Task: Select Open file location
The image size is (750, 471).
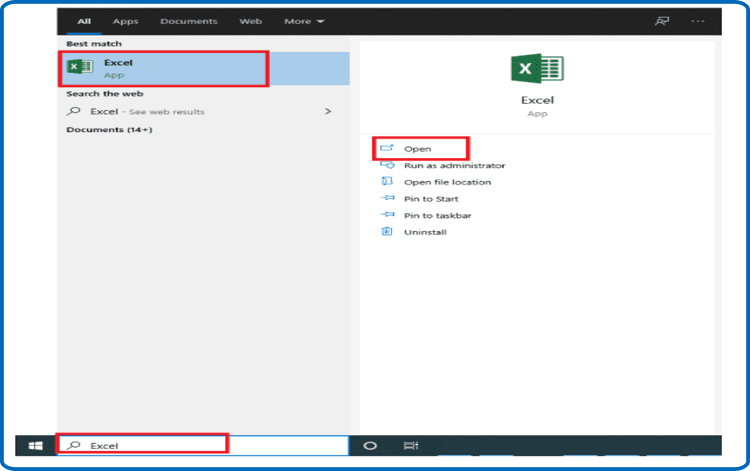Action: pos(447,182)
